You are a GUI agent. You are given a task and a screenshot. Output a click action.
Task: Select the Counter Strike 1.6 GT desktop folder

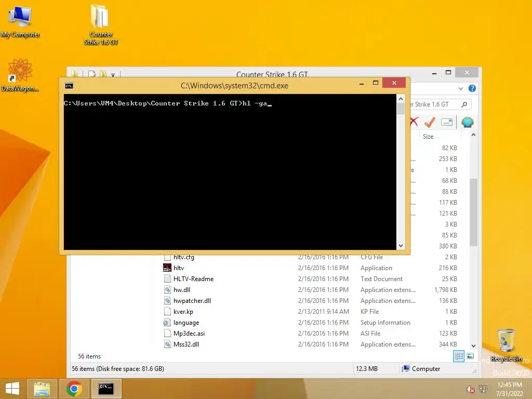click(x=101, y=24)
